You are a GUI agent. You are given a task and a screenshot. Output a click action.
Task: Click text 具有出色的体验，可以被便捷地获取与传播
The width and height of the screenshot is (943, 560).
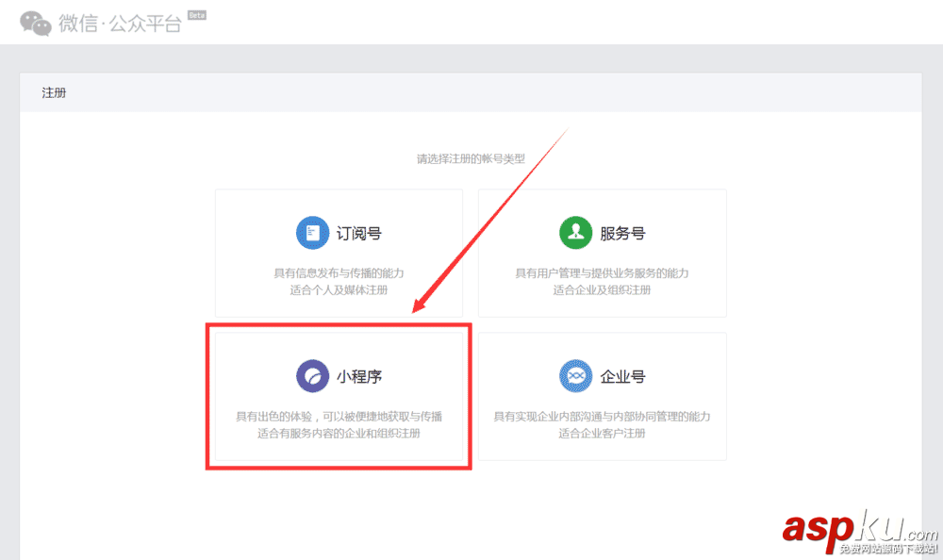[x=339, y=417]
